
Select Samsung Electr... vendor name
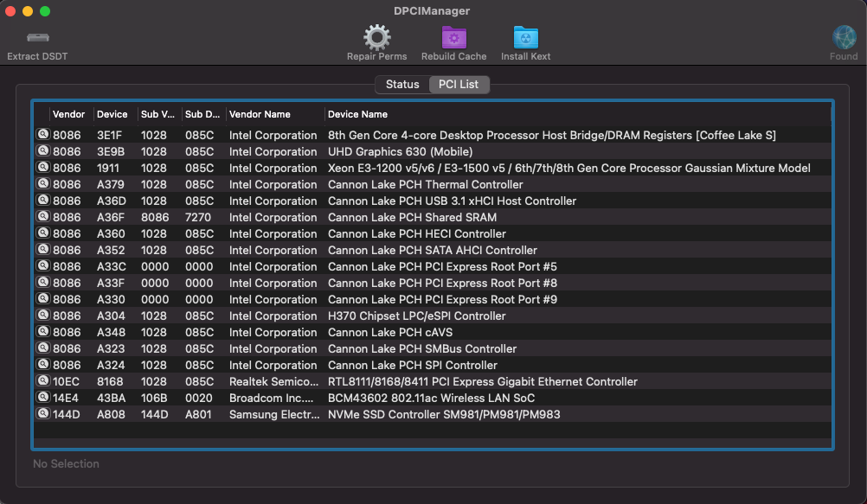[274, 414]
